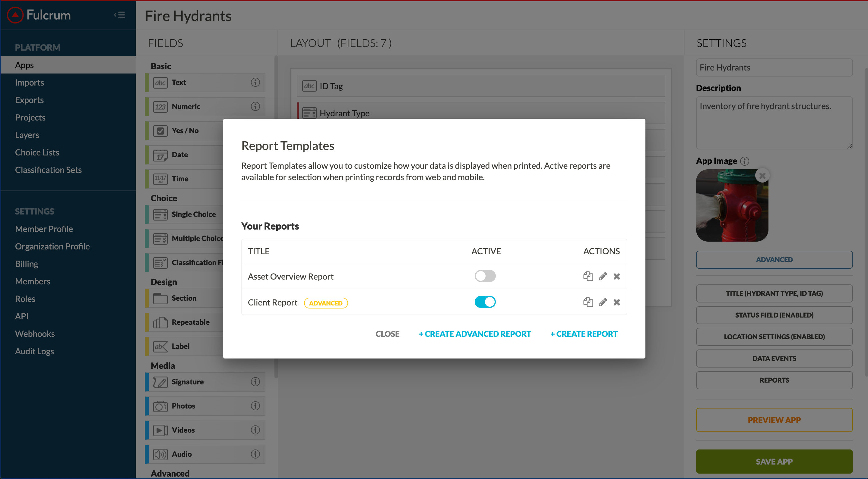Open Title (Hydrant Type, ID Tag) settings
Image resolution: width=868 pixels, height=479 pixels.
tap(774, 293)
